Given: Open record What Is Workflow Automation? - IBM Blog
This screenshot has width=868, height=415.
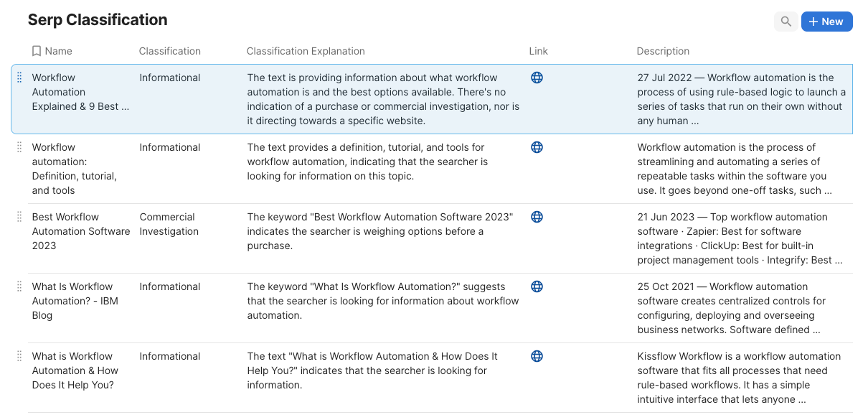Looking at the screenshot, I should point(75,301).
